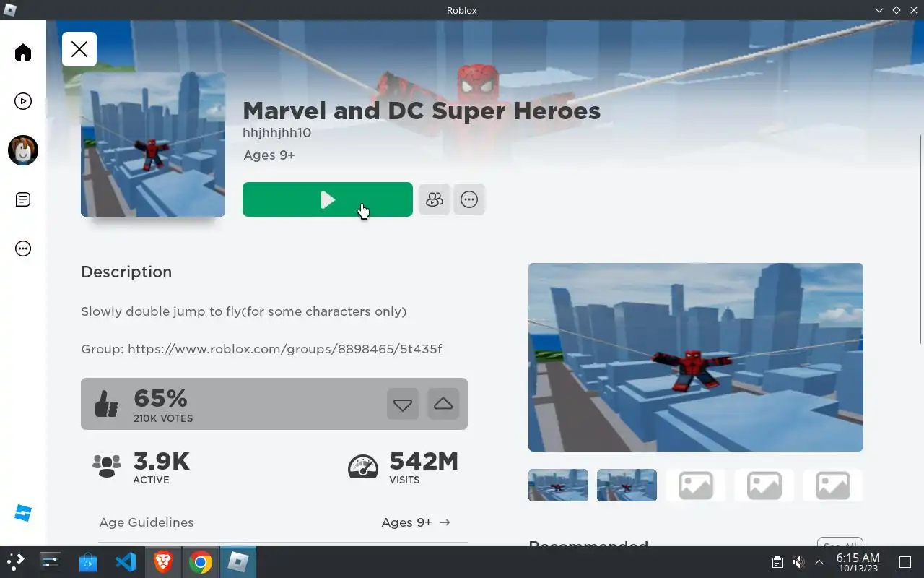This screenshot has width=924, height=578.
Task: Click the thumbs-up rating icon
Action: [107, 404]
